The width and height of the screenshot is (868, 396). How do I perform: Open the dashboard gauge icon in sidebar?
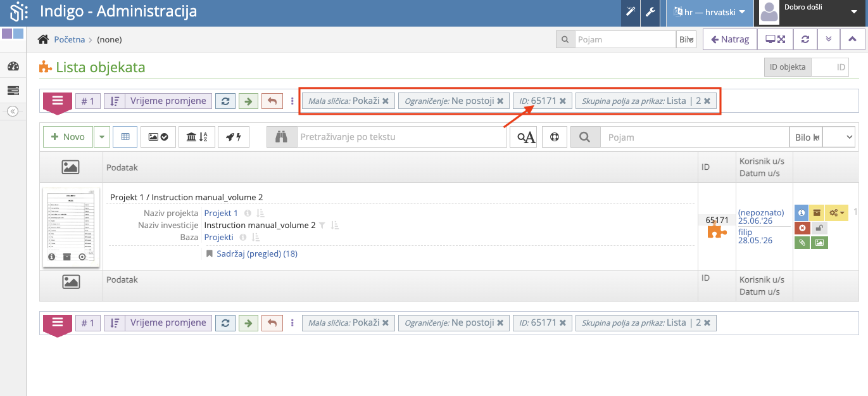[x=13, y=67]
